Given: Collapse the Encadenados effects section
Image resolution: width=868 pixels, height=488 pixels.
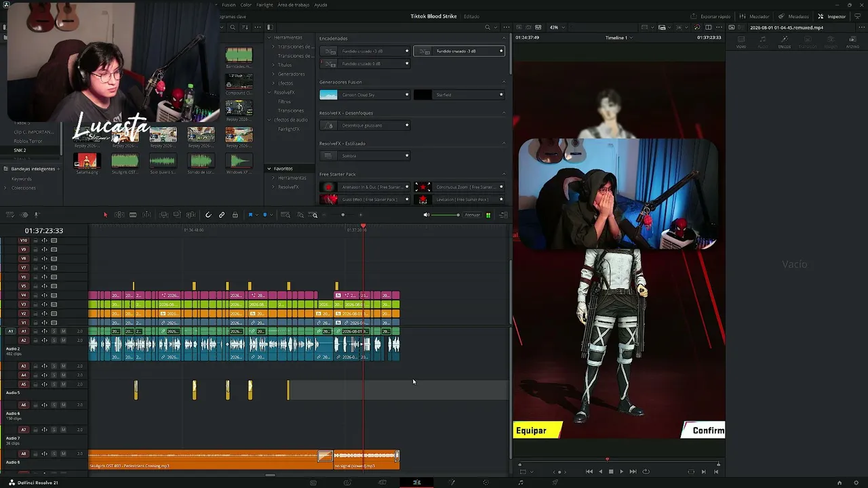Looking at the screenshot, I should point(503,39).
